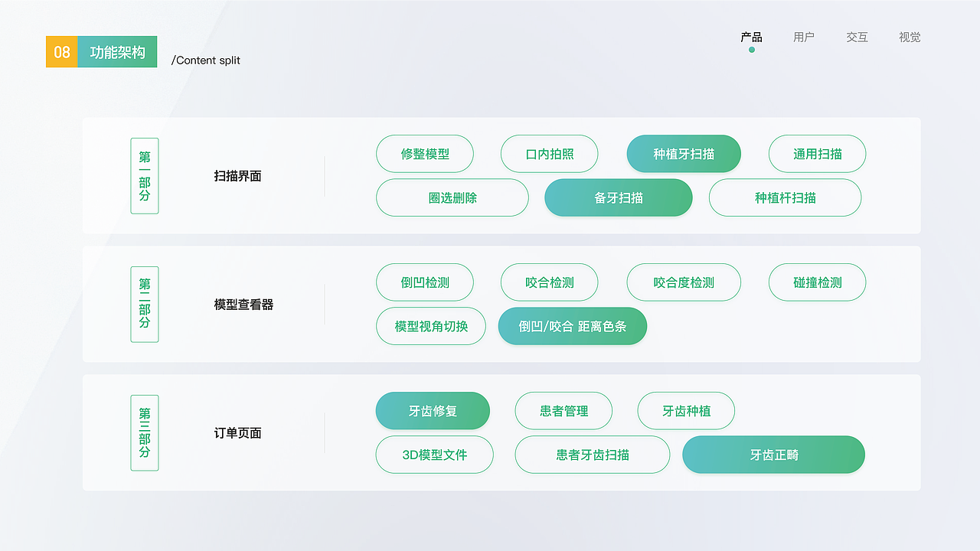Select the 咬合检测 feature
Screen dimensions: 980x551
coord(549,282)
